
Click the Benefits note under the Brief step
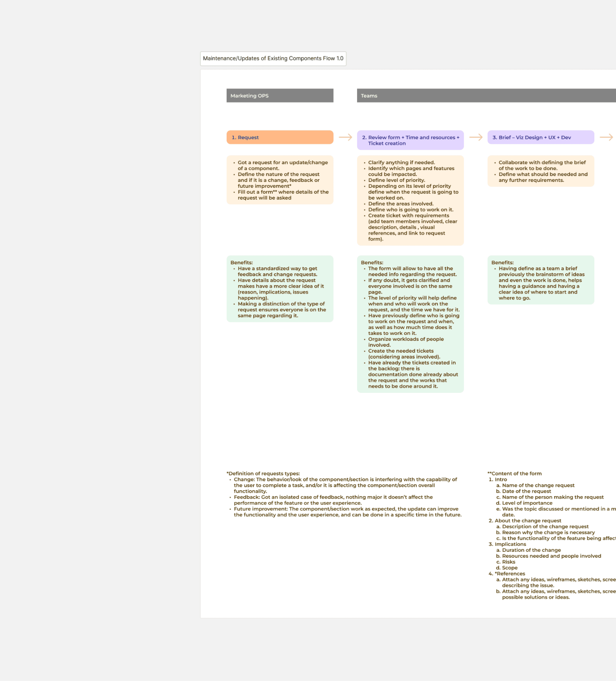click(540, 280)
